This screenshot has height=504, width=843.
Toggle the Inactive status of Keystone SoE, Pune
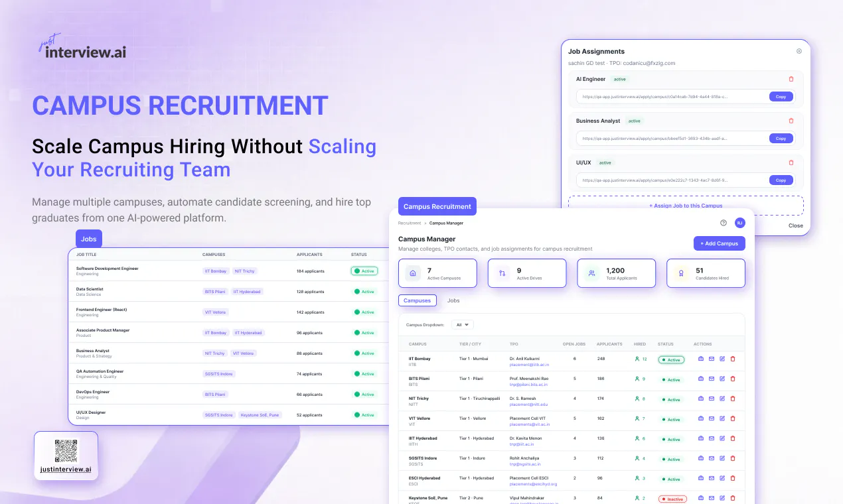coord(672,499)
